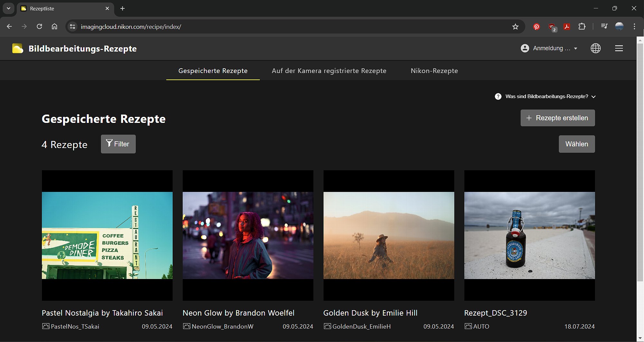Open the media control icon in toolbar
Image resolution: width=644 pixels, height=342 pixels.
[604, 27]
